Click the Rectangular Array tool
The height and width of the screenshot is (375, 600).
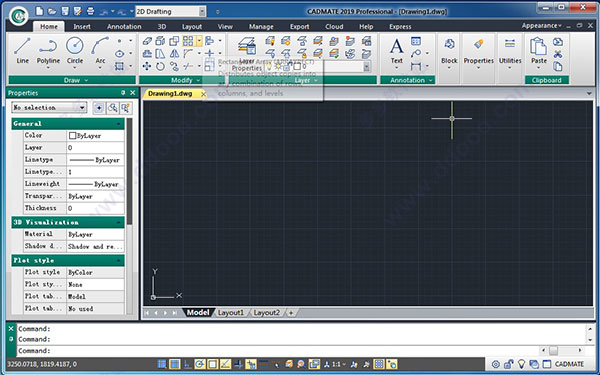pyautogui.click(x=188, y=41)
